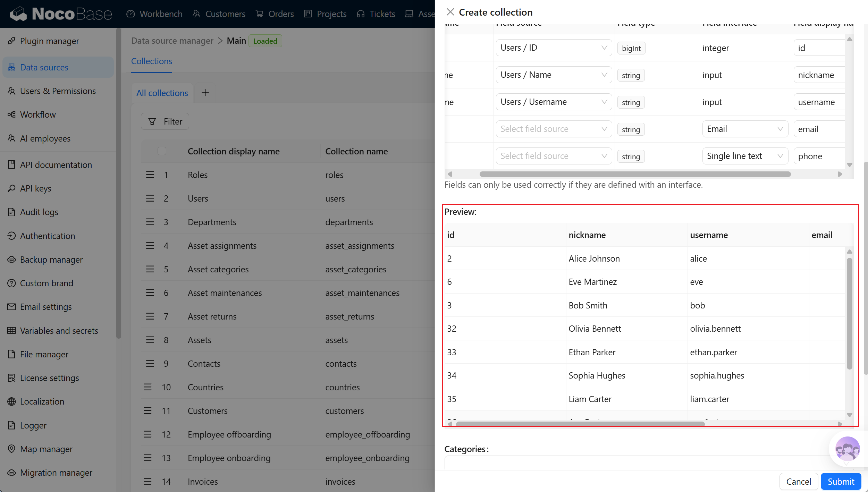Open the Users / Username field source dropdown
868x492 pixels.
click(x=554, y=102)
